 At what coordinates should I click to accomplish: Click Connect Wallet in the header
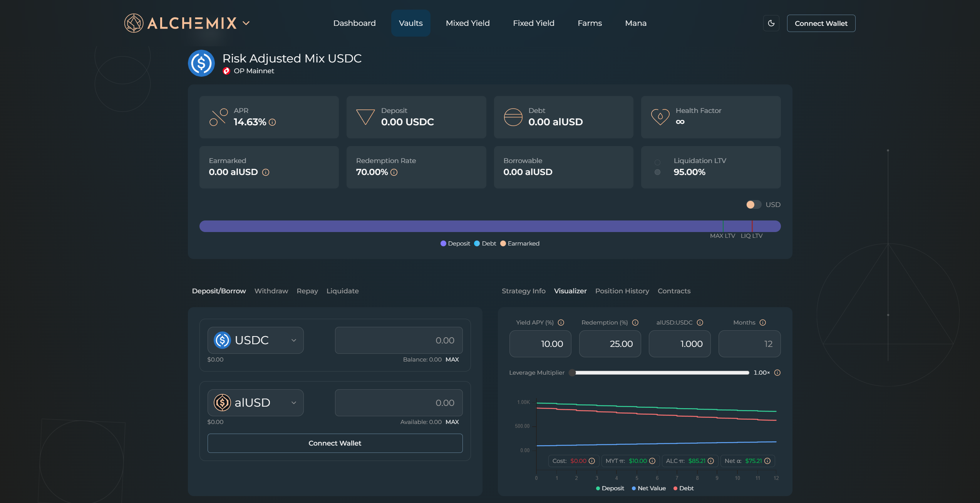click(821, 23)
